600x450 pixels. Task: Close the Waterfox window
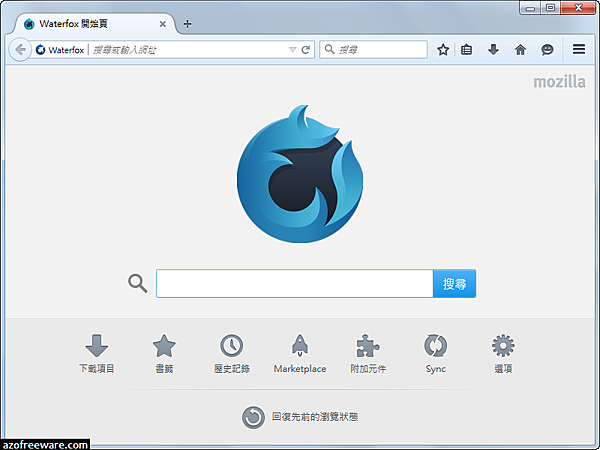tap(578, 8)
